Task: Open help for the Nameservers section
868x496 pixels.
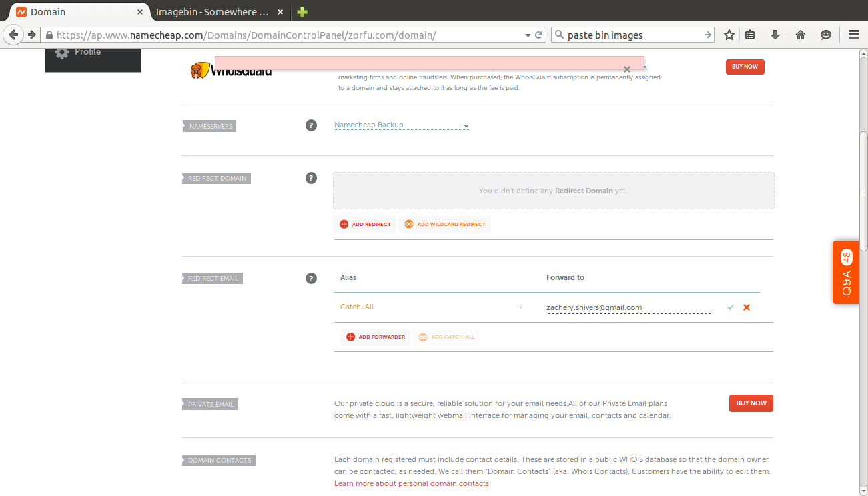Action: pyautogui.click(x=311, y=125)
